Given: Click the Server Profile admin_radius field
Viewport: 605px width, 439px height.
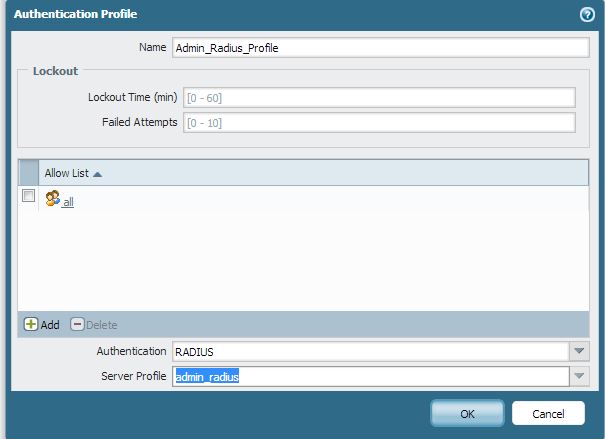Looking at the screenshot, I should point(370,376).
